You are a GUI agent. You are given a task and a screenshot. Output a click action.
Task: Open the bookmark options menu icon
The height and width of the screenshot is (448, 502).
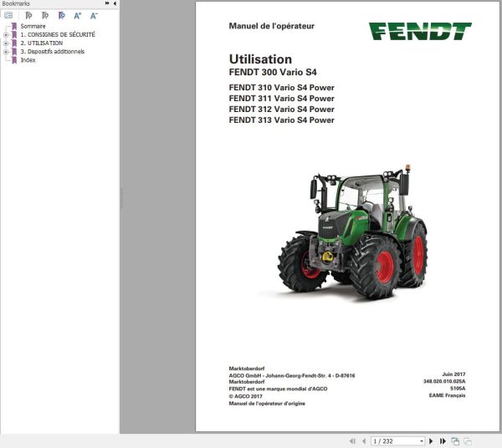(8, 15)
